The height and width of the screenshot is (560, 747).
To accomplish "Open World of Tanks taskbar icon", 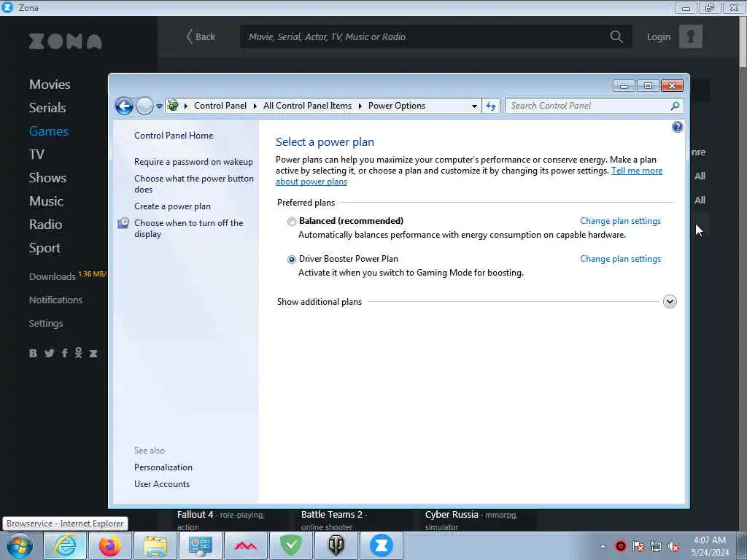I will pyautogui.click(x=336, y=545).
